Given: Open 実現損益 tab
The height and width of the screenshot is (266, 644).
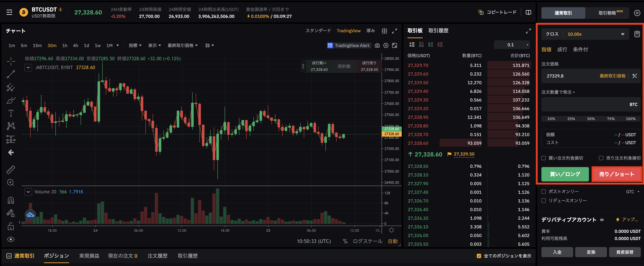Looking at the screenshot, I should point(89,256).
